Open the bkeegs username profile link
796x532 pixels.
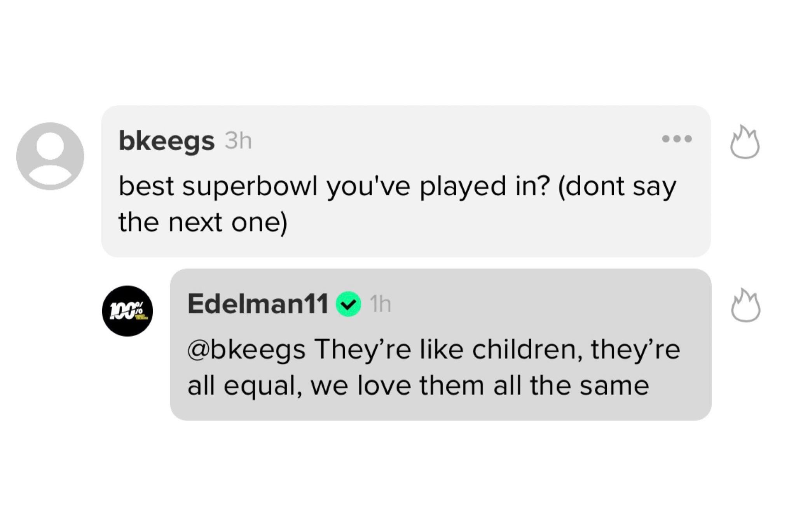(166, 141)
